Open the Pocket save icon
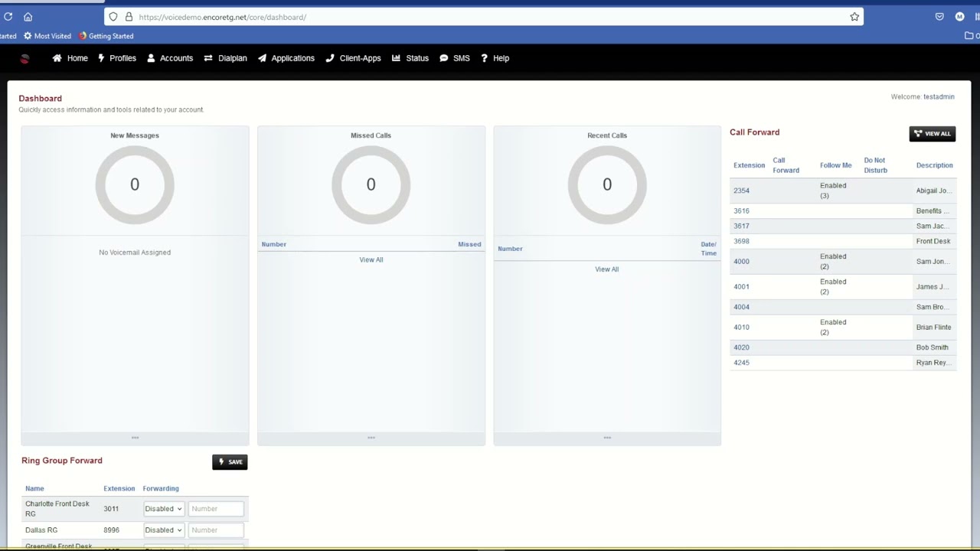Image resolution: width=980 pixels, height=551 pixels. click(x=939, y=17)
